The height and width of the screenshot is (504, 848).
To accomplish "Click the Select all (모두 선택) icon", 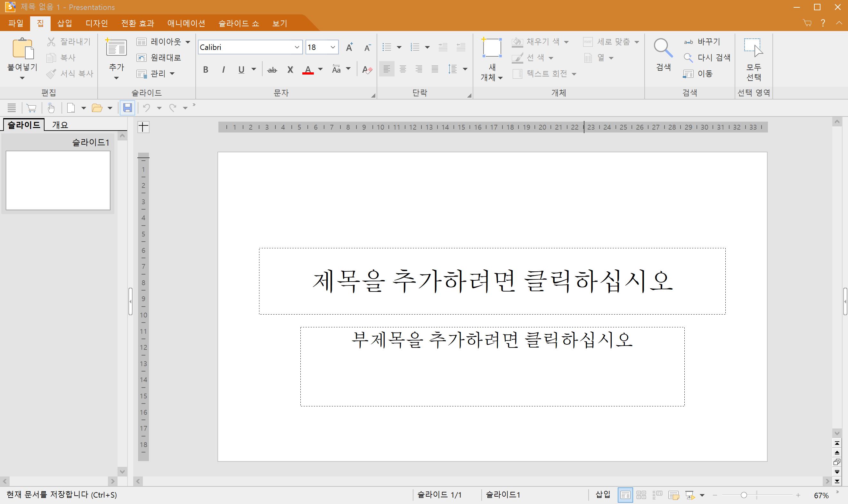I will pyautogui.click(x=754, y=48).
